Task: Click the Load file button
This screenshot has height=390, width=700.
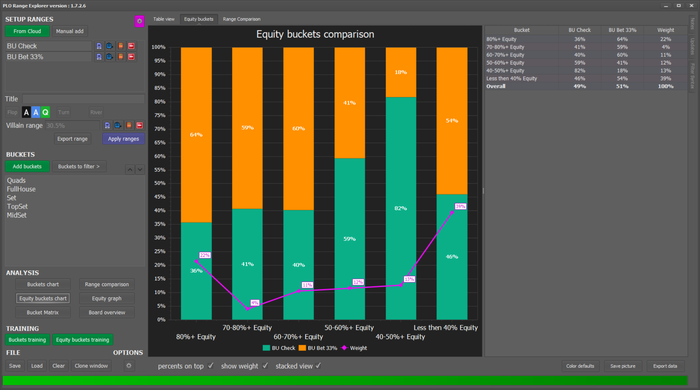Action: 37,366
